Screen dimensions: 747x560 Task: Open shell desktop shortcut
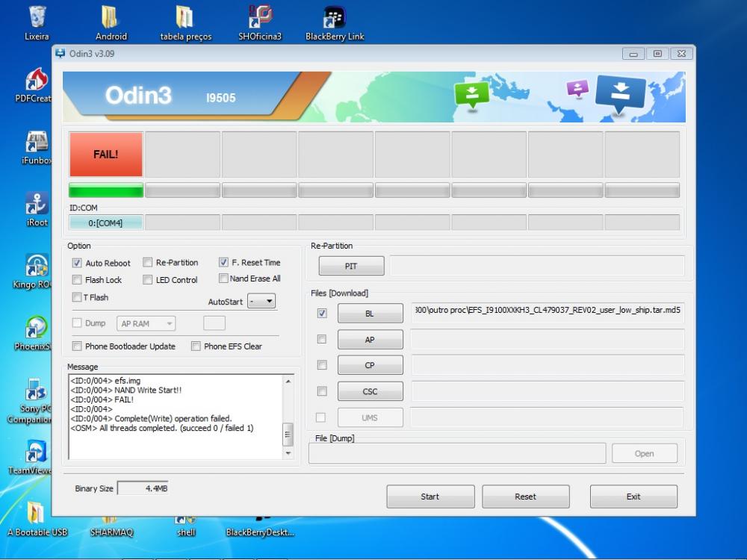[x=186, y=528]
